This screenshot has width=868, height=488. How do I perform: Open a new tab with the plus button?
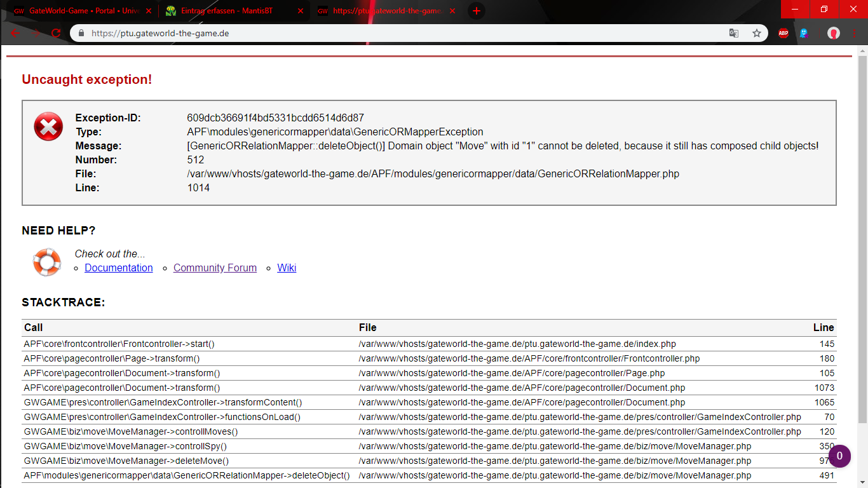point(477,11)
